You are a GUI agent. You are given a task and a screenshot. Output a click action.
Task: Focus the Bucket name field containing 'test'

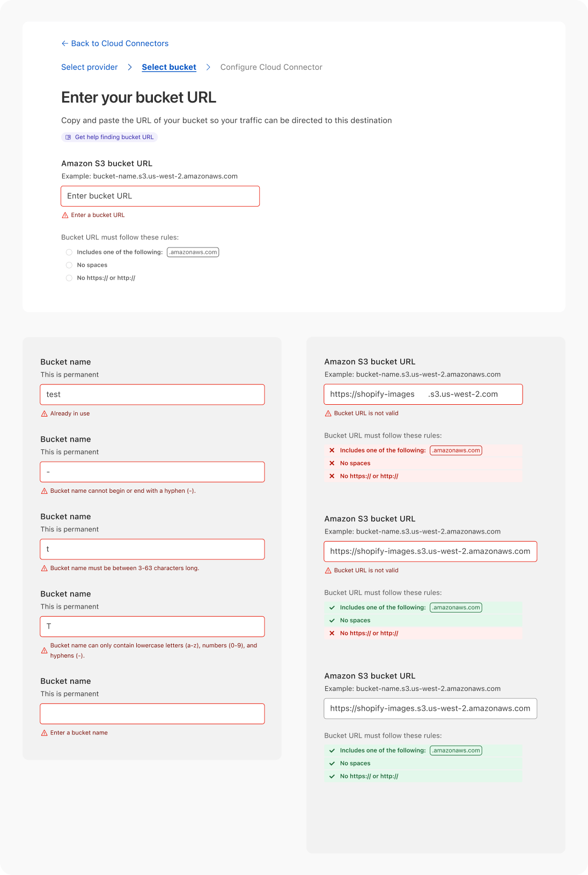click(152, 395)
